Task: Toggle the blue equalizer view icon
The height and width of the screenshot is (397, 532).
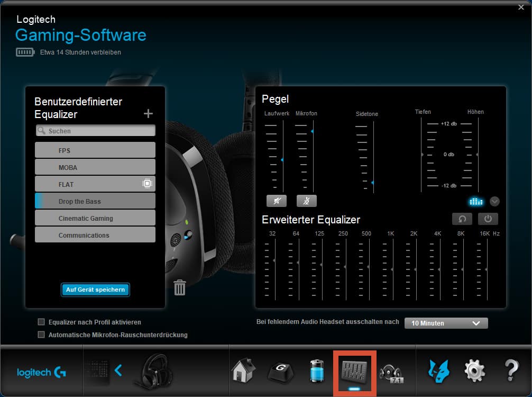Action: click(x=475, y=201)
